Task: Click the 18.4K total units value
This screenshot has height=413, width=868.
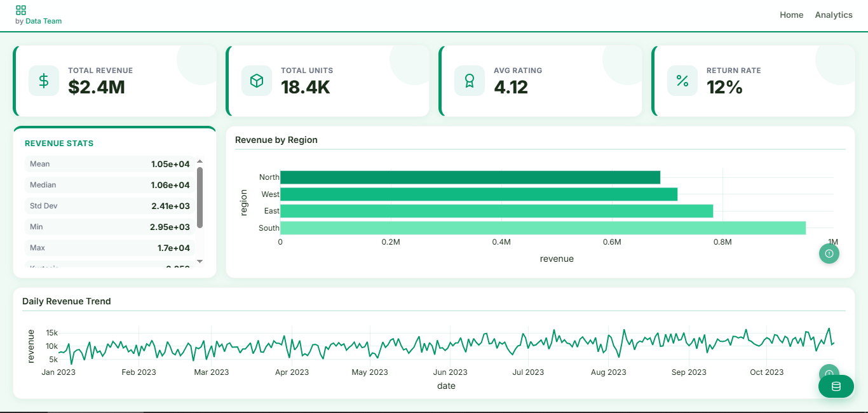Action: point(306,87)
